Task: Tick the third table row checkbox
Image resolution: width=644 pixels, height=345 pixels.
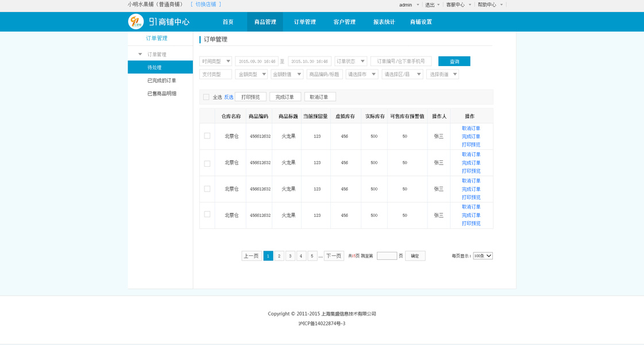Action: tap(207, 189)
